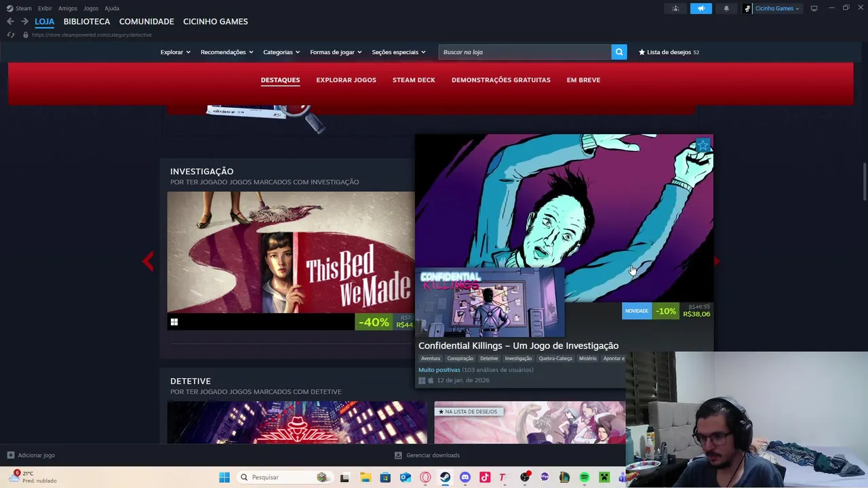
Task: Open Spotify from the taskbar
Action: pos(584,477)
